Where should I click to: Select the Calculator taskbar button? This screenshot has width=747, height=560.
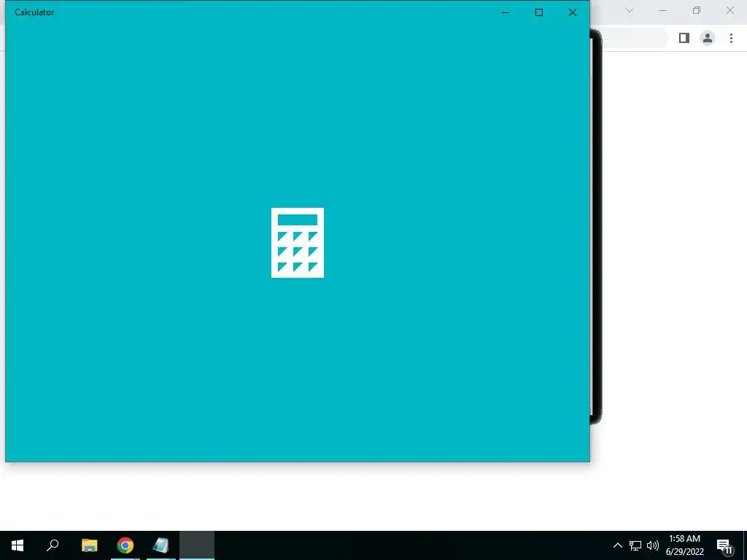click(x=197, y=545)
